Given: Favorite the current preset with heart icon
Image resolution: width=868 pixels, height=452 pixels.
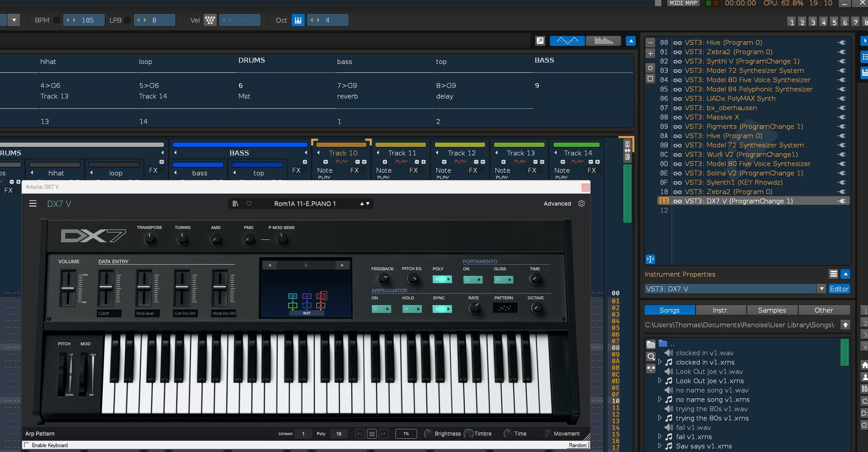Looking at the screenshot, I should coord(249,204).
